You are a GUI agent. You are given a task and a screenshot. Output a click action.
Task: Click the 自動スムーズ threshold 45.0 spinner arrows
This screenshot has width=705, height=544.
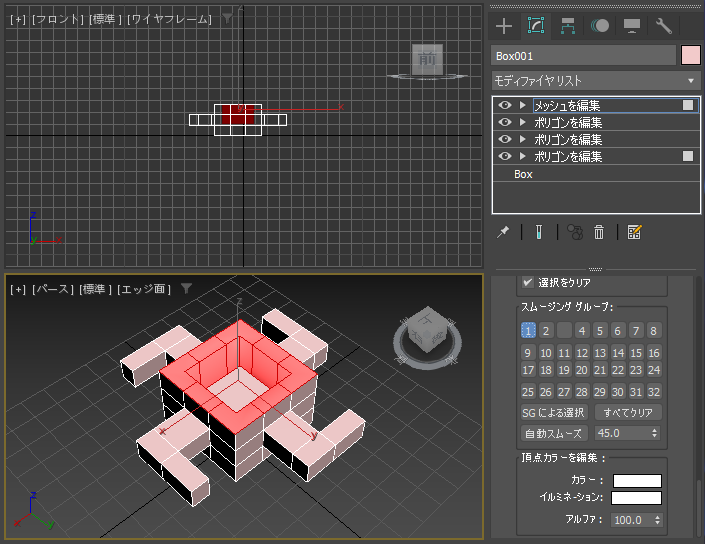click(x=655, y=433)
